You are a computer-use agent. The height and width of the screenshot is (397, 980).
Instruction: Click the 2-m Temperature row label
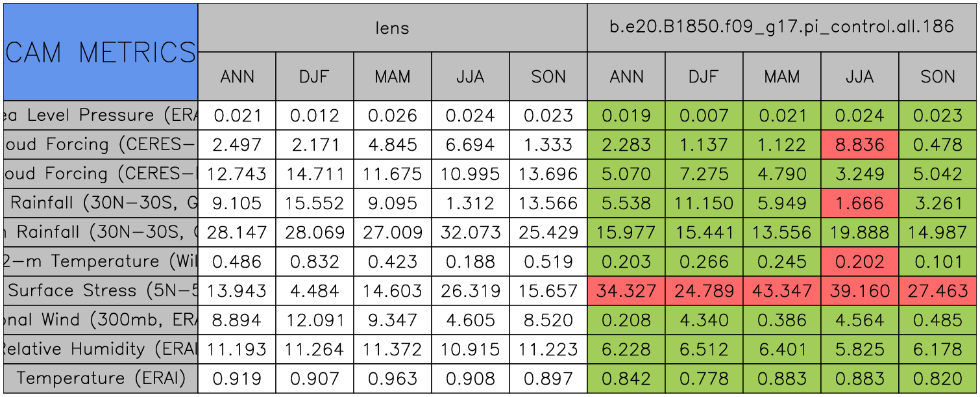pyautogui.click(x=101, y=262)
